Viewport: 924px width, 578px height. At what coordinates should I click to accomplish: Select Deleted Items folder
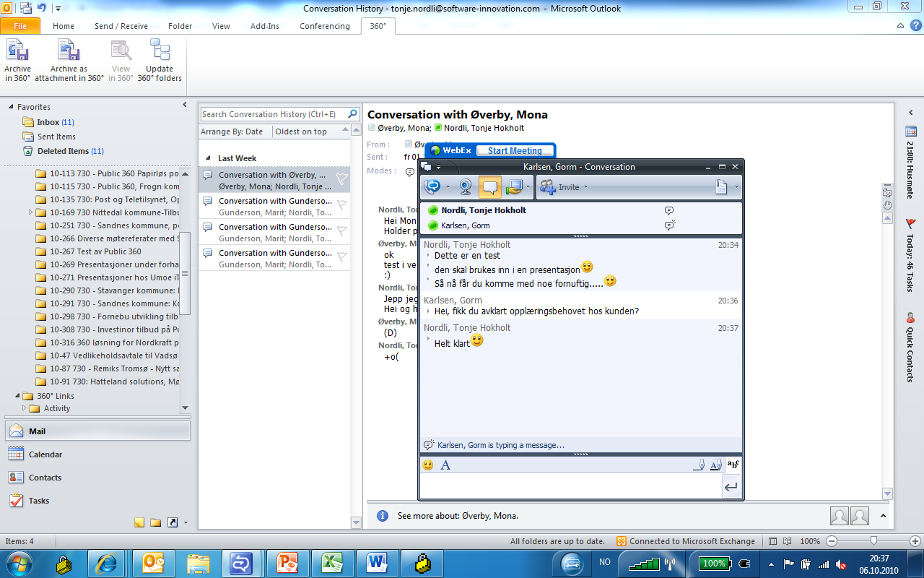coord(63,151)
